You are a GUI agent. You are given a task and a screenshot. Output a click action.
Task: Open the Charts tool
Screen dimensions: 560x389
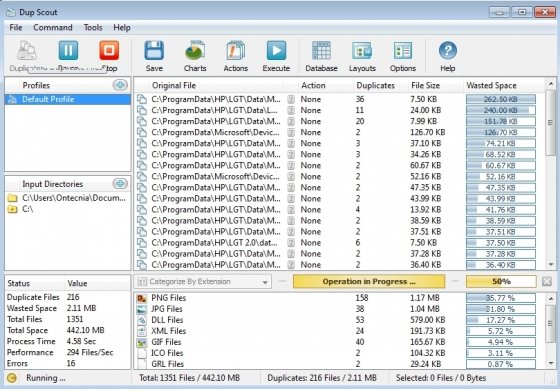click(195, 51)
